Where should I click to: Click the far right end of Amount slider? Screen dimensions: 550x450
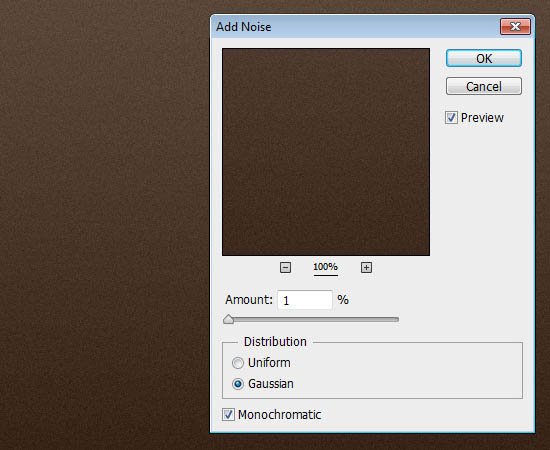(x=396, y=320)
